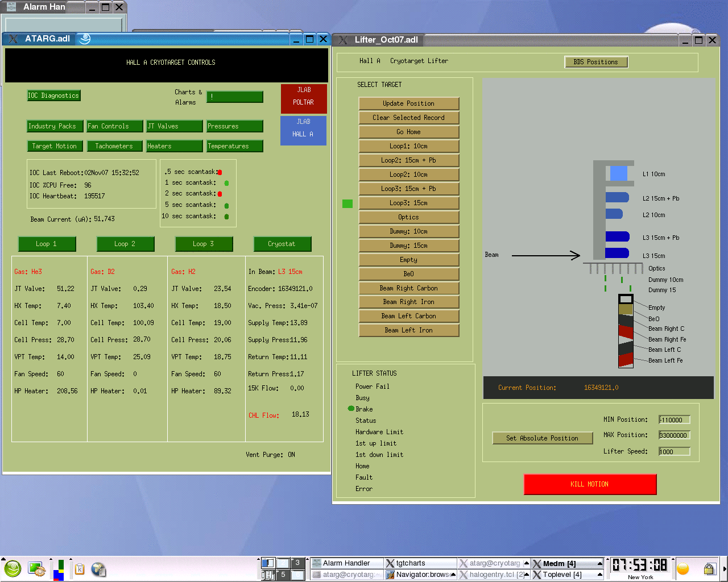
Task: Click the orange tray icon near clock
Action: [x=683, y=569]
